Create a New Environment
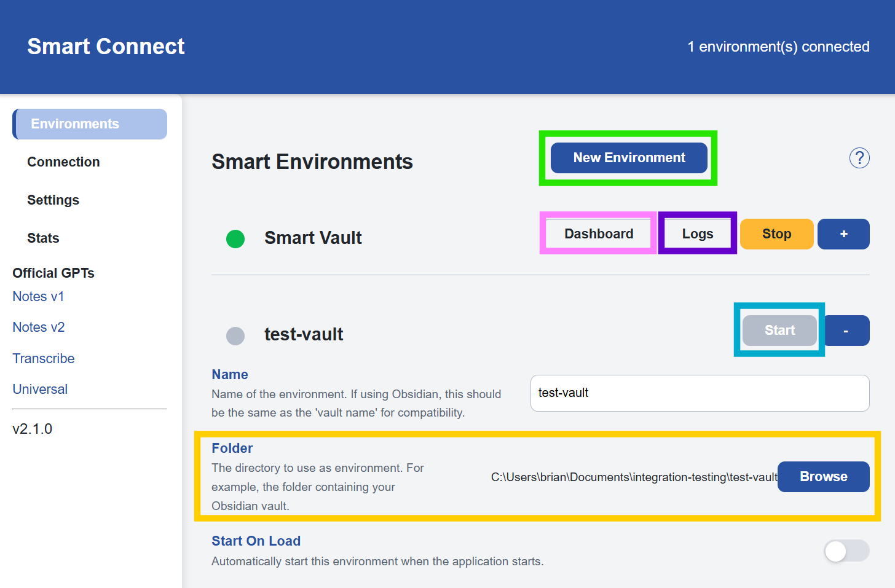 pos(628,157)
